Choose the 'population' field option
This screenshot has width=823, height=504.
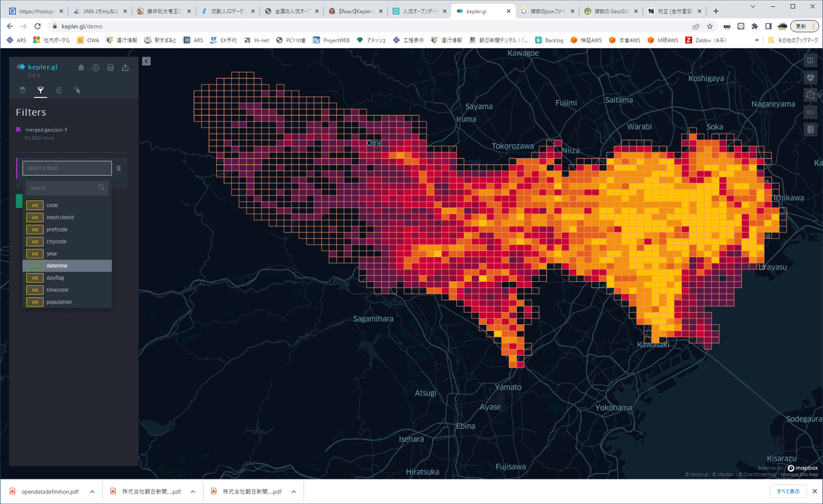pyautogui.click(x=67, y=302)
